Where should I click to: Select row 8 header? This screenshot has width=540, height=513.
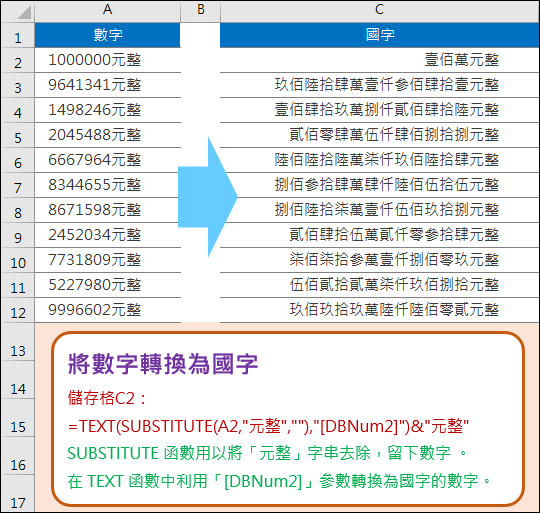[x=18, y=210]
